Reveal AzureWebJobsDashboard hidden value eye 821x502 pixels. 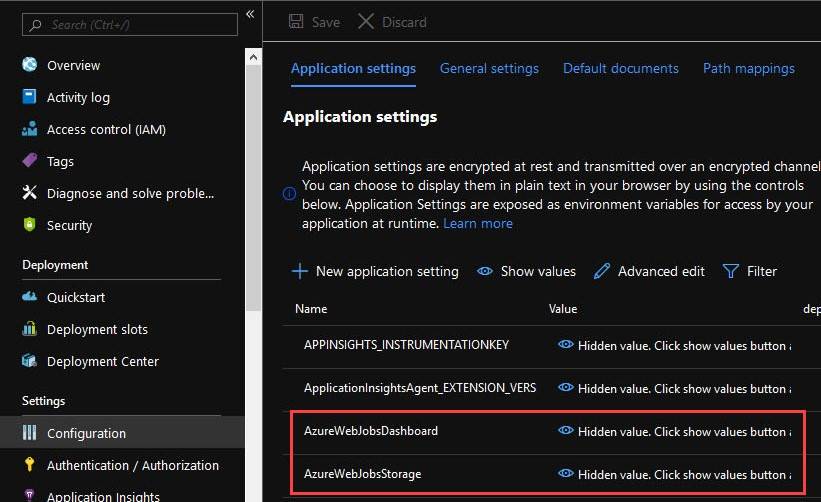click(566, 430)
